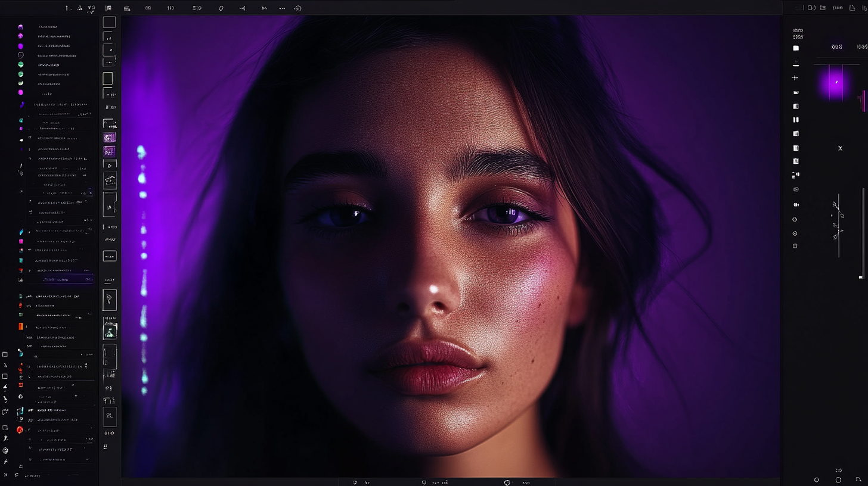Viewport: 868px width, 486px height.
Task: Click the circular arrow icon in top toolbar
Action: click(297, 8)
